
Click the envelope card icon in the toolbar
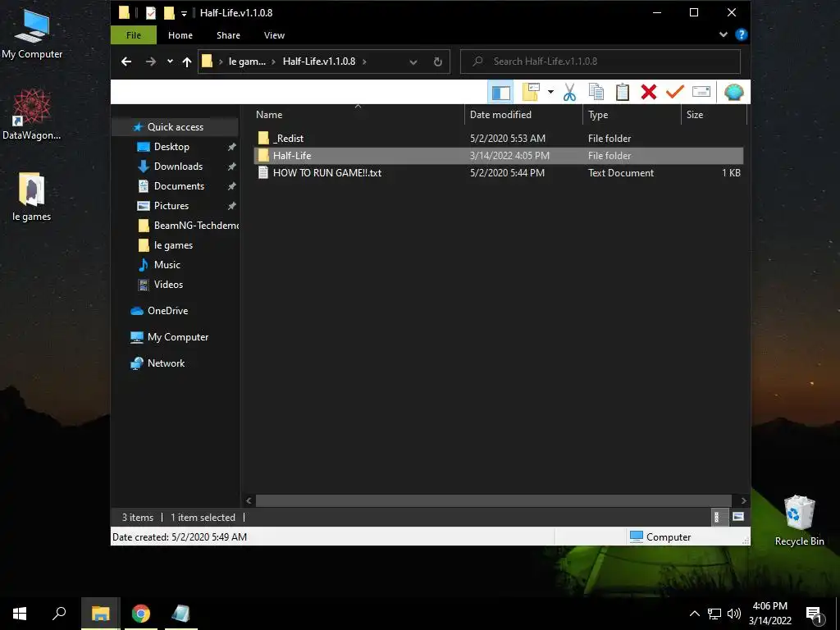coord(701,92)
